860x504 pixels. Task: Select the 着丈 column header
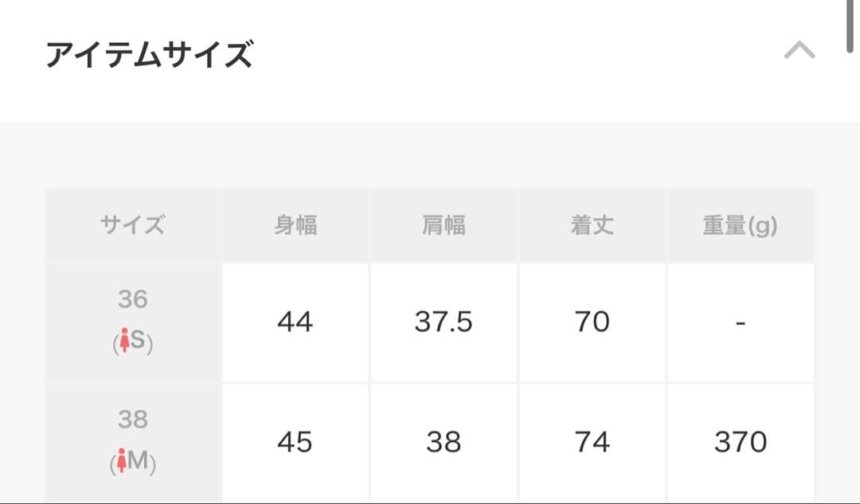[592, 226]
